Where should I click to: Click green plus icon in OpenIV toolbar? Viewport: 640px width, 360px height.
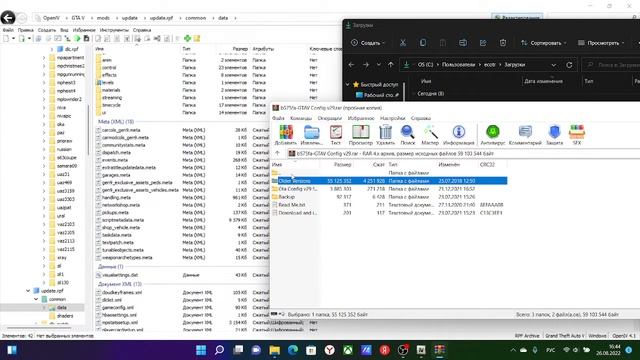187,38
